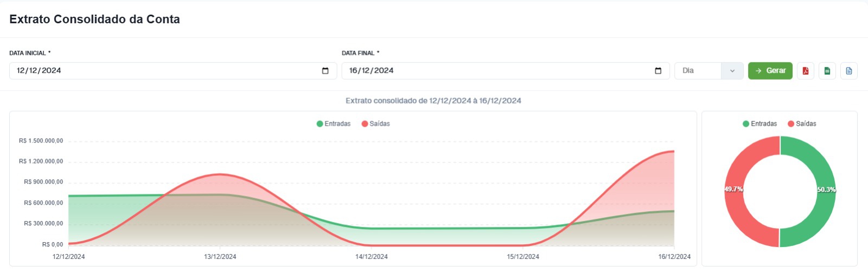868x273 pixels.
Task: Export the statement as a document file
Action: click(x=849, y=71)
